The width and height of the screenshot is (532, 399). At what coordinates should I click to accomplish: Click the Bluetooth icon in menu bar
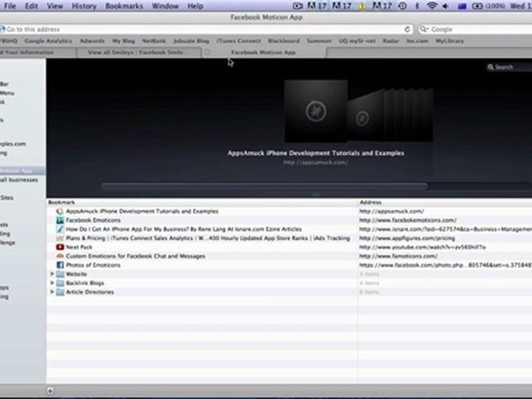[x=417, y=6]
